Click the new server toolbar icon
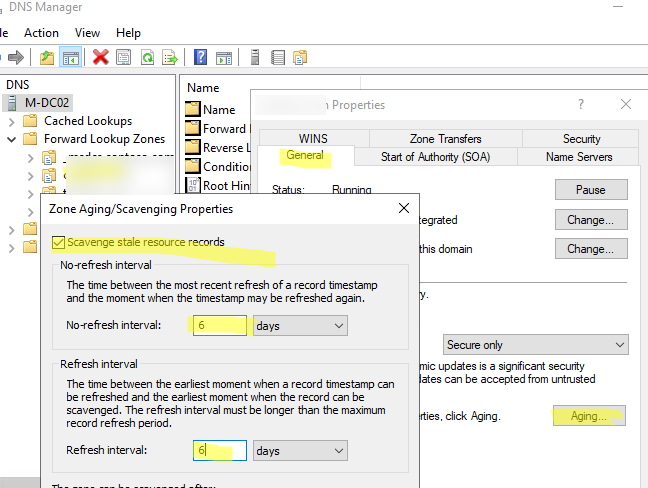648x488 pixels. point(255,57)
